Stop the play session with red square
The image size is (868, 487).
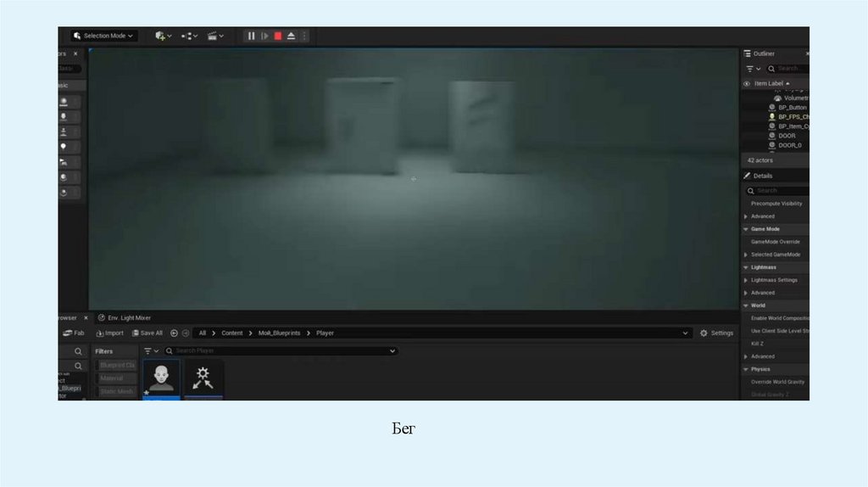pyautogui.click(x=278, y=36)
